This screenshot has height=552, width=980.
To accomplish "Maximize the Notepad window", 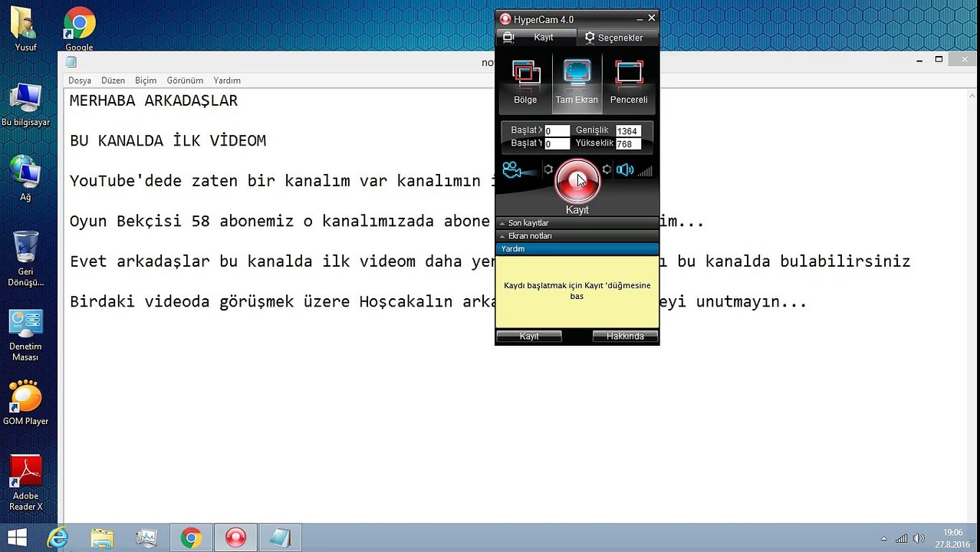I will pos(939,60).
